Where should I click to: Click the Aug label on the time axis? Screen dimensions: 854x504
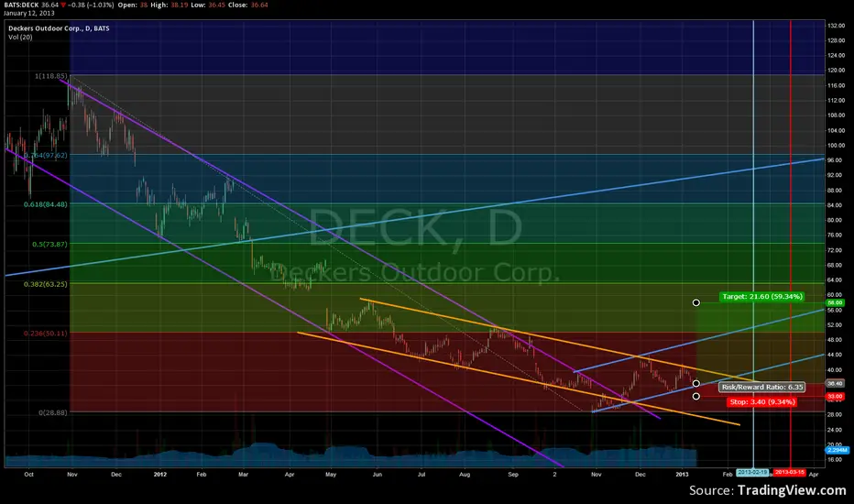pyautogui.click(x=465, y=475)
